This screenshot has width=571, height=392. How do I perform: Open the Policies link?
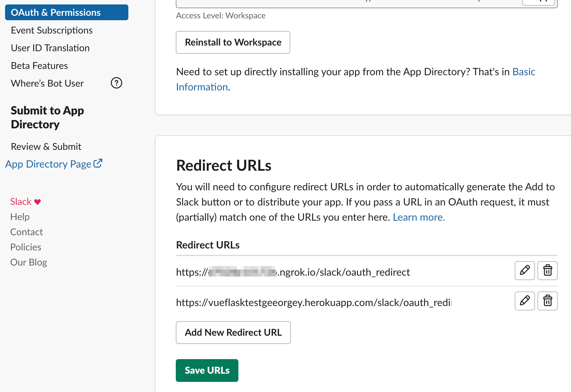pos(26,247)
